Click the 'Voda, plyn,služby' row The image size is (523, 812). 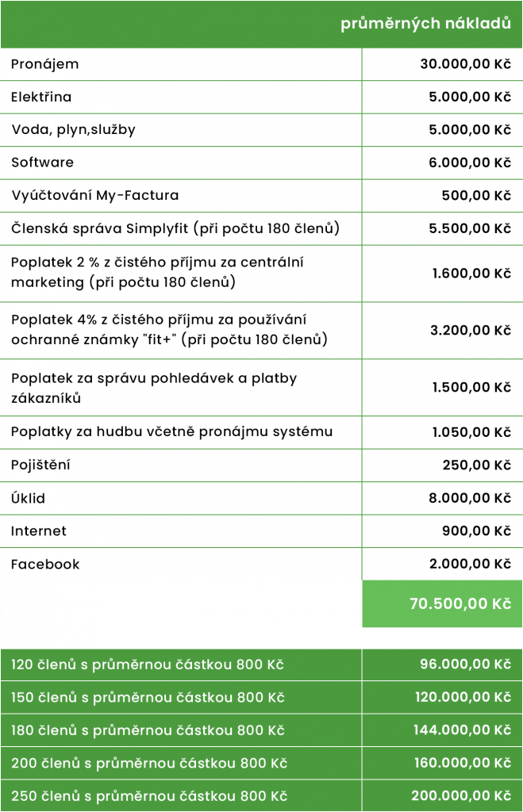coord(261,129)
